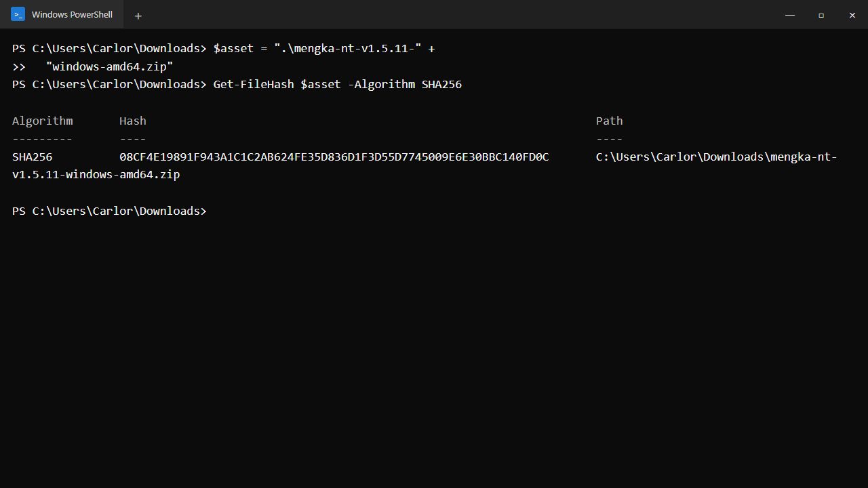Click the Path column header
The width and height of the screenshot is (868, 488).
609,121
